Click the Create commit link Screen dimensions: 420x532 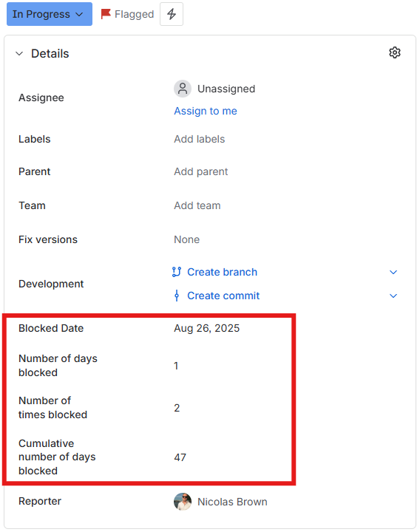(x=223, y=296)
